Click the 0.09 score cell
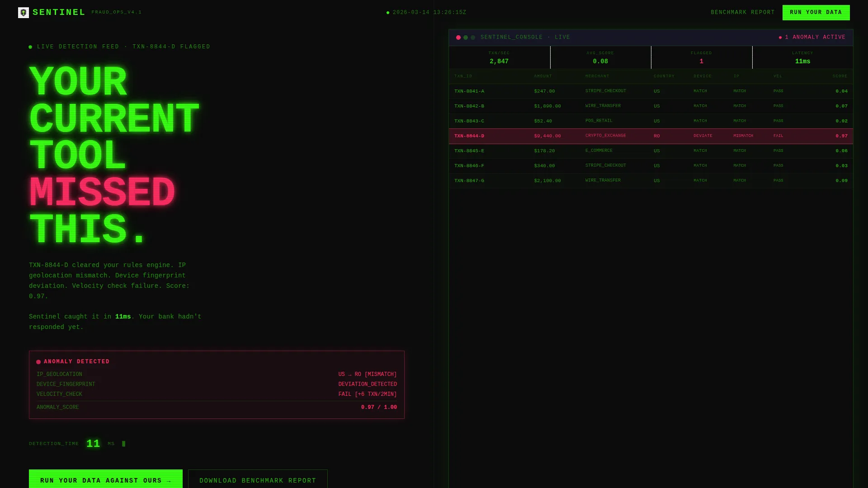This screenshot has height=488, width=868. coord(842,181)
